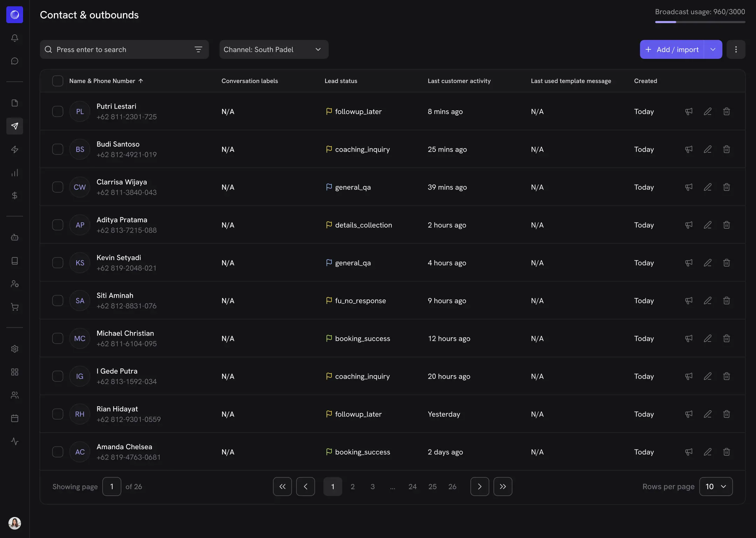Image resolution: width=756 pixels, height=538 pixels.
Task: Click the Add / import button
Action: (672, 49)
